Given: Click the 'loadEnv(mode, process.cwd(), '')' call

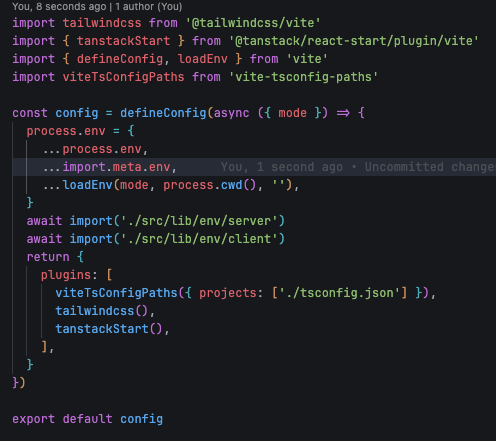Looking at the screenshot, I should tap(178, 185).
